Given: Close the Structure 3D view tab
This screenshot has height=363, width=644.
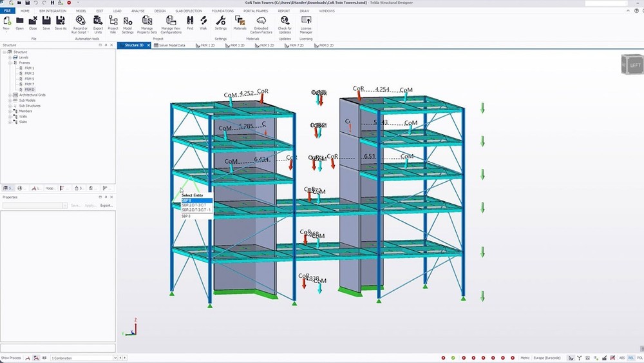Looking at the screenshot, I should point(148,45).
